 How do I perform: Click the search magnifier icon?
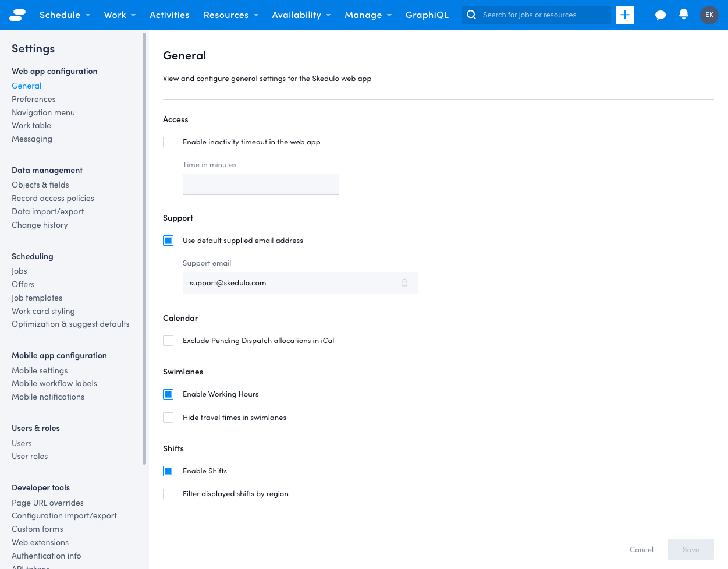click(x=471, y=15)
